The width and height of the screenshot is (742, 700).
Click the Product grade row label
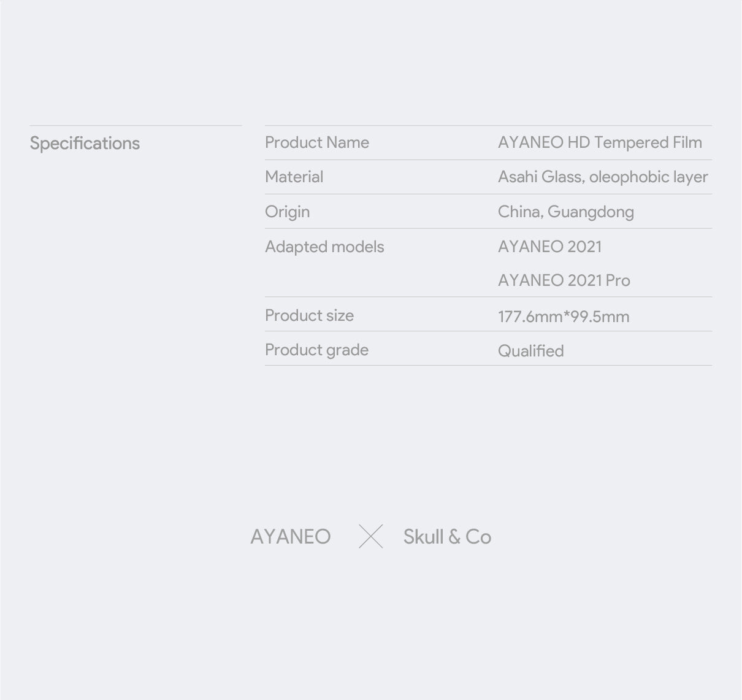coord(316,350)
